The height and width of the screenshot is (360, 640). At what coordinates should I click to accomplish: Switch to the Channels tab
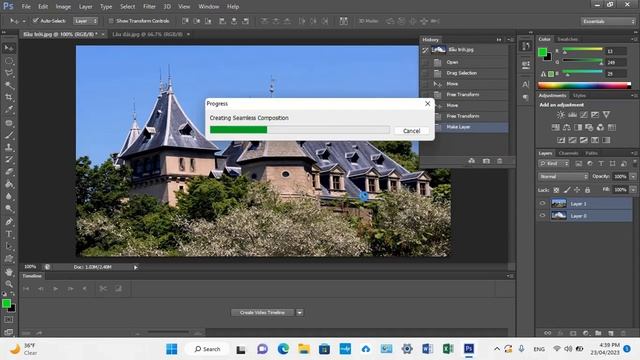(568, 153)
